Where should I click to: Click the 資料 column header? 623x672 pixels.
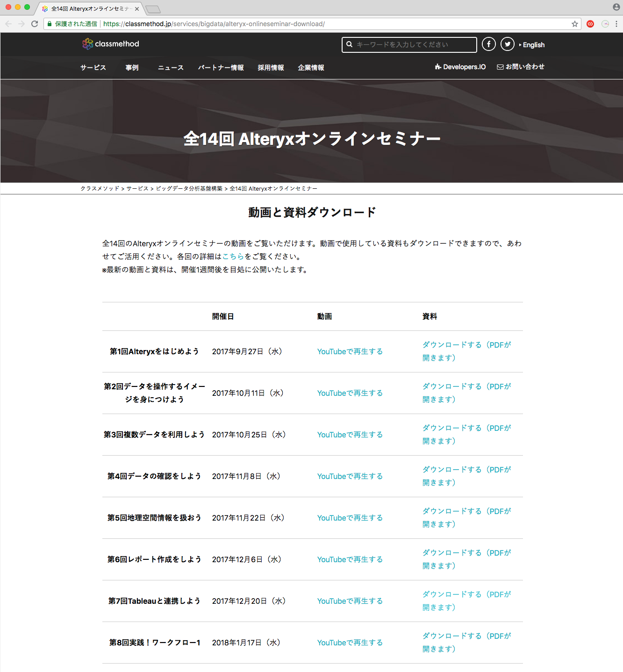430,316
